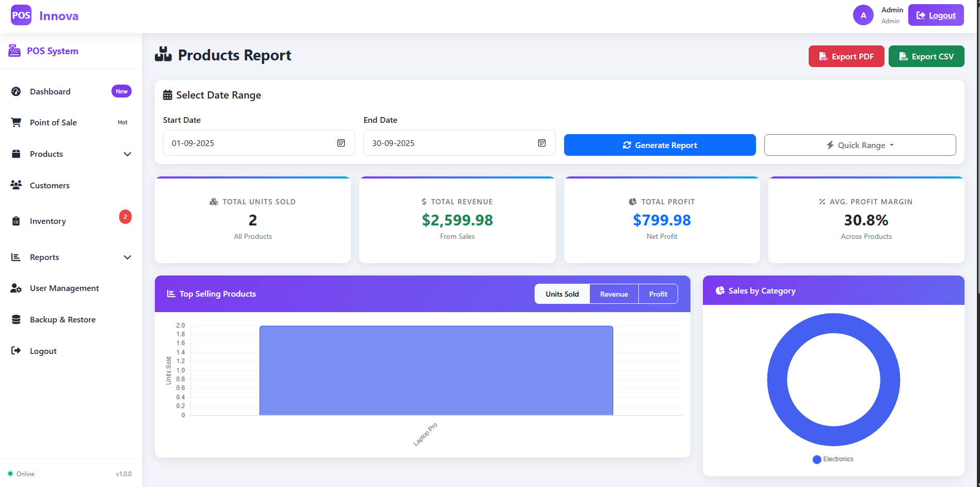Open the Start Date calendar picker icon
The image size is (980, 487).
pyautogui.click(x=341, y=143)
